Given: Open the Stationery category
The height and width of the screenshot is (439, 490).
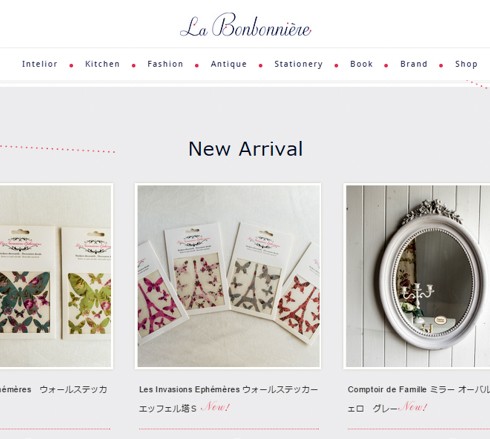Looking at the screenshot, I should tap(299, 64).
